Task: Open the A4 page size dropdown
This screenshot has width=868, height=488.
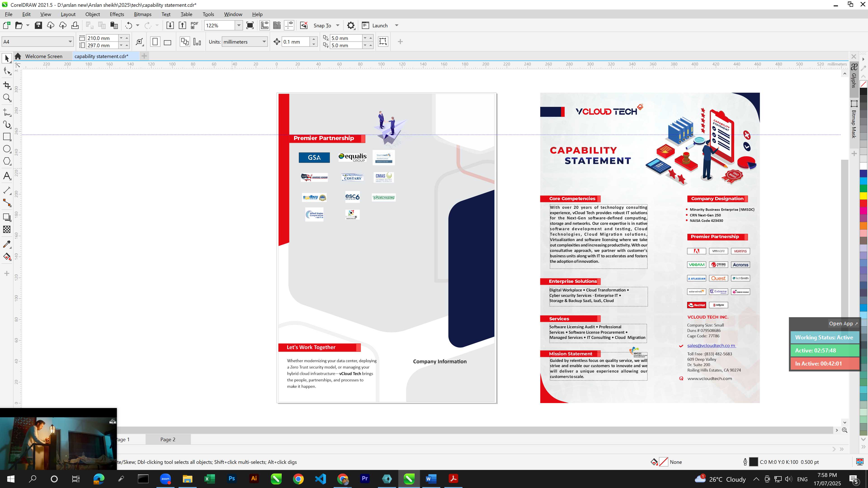Action: (x=70, y=41)
